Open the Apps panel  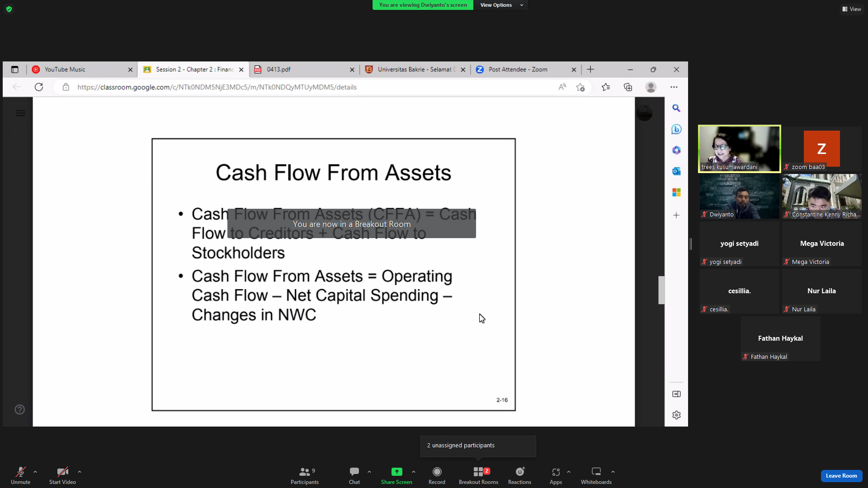556,475
